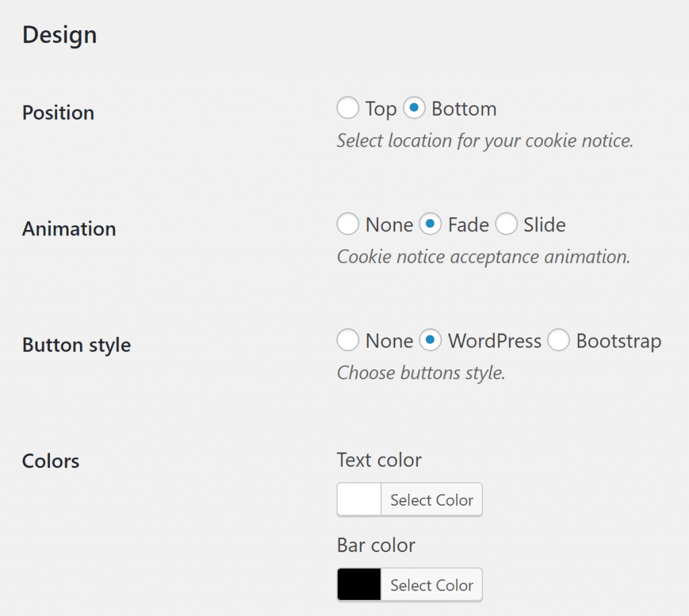
Task: Click the Design section heading
Action: click(59, 34)
